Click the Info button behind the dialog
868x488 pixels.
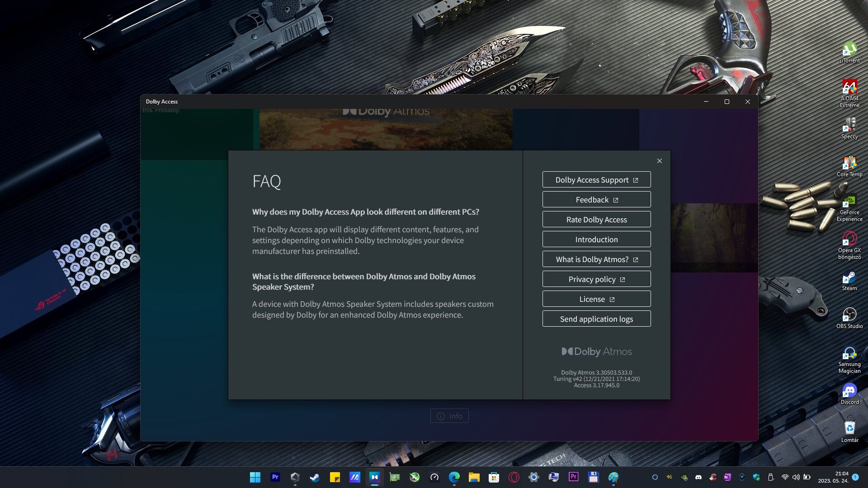[x=449, y=416]
